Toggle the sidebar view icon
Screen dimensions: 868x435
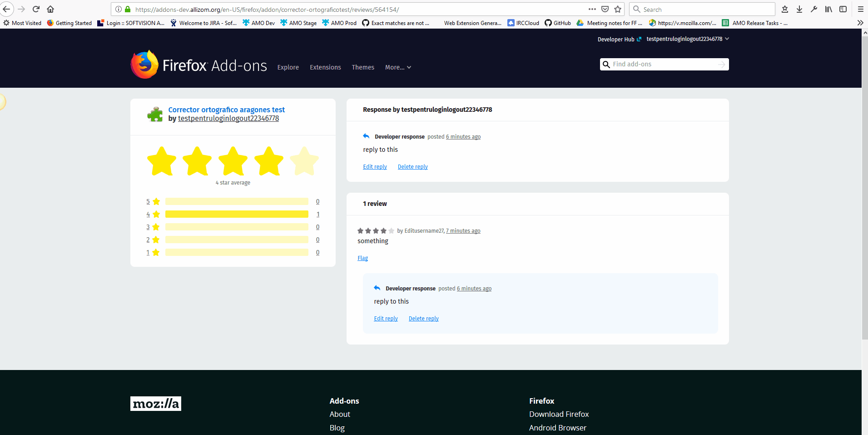pos(843,9)
